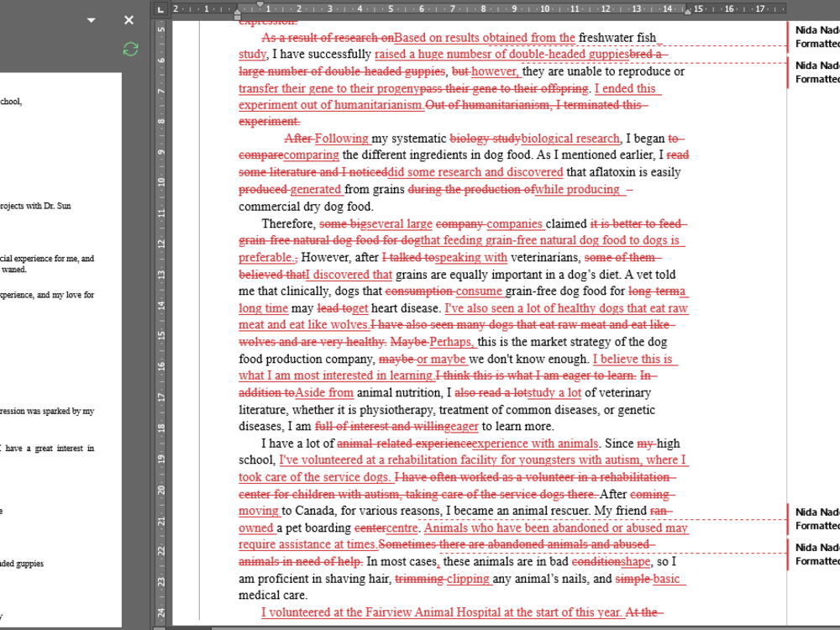Click the word 'Canada' in the document
This screenshot has width=840, height=630.
[x=316, y=511]
